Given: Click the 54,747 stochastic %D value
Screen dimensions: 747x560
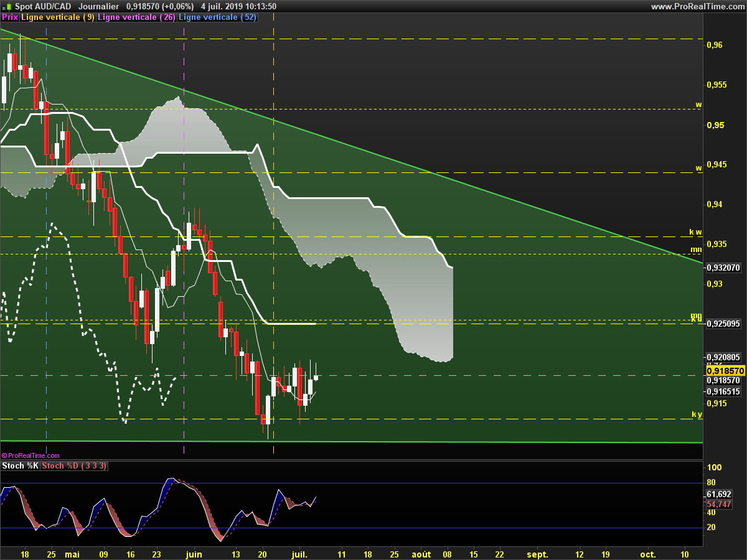Looking at the screenshot, I should pyautogui.click(x=720, y=505).
